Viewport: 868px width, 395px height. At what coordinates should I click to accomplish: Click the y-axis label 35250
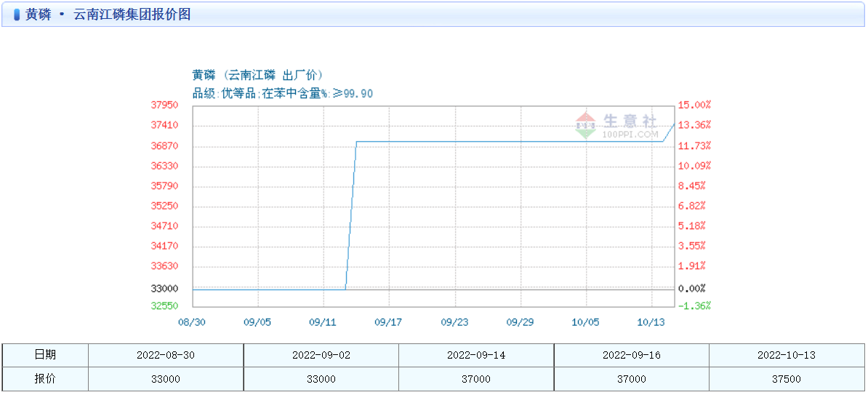pos(165,206)
